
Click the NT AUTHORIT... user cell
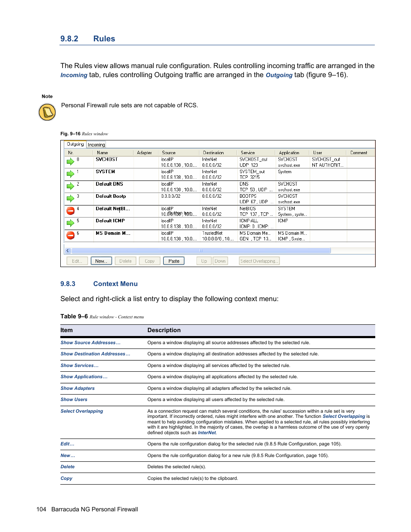tap(328, 165)
